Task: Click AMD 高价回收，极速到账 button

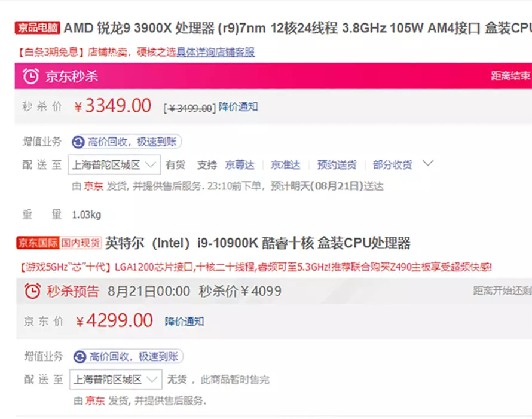Action: (127, 142)
